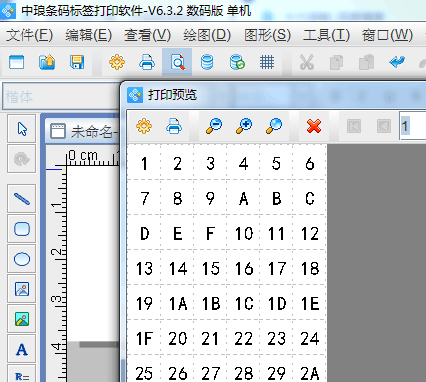426x382 pixels.
Task: Click the database refresh icon with green arrow
Action: coord(237,62)
